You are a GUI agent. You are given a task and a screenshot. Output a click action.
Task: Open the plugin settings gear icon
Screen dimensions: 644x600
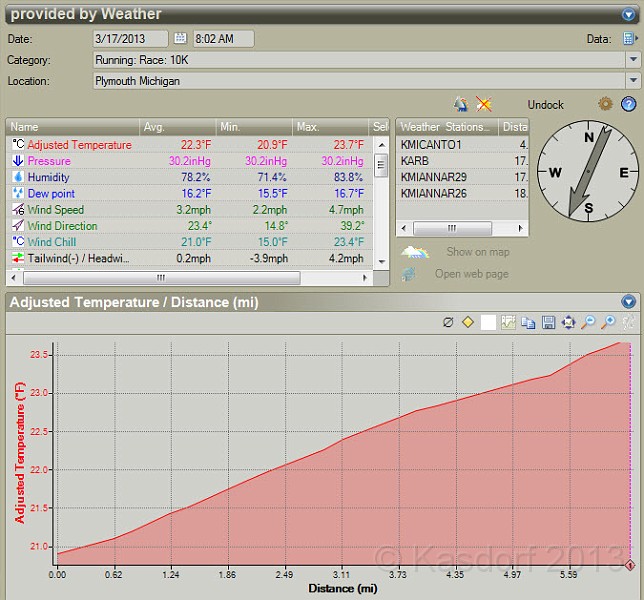pyautogui.click(x=605, y=104)
